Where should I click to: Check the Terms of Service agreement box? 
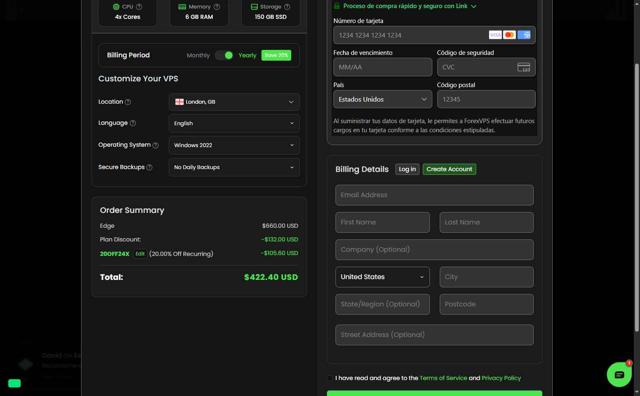pyautogui.click(x=330, y=378)
